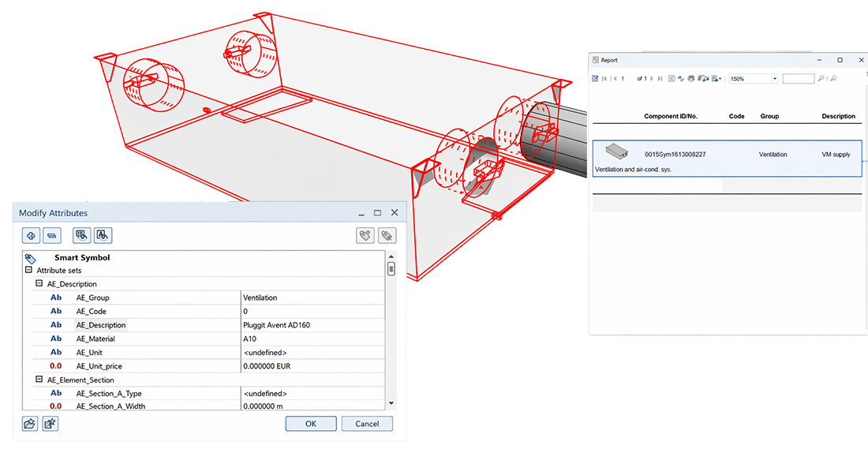Maximize the Modify Attributes dialog
The width and height of the screenshot is (868, 453).
(x=377, y=212)
